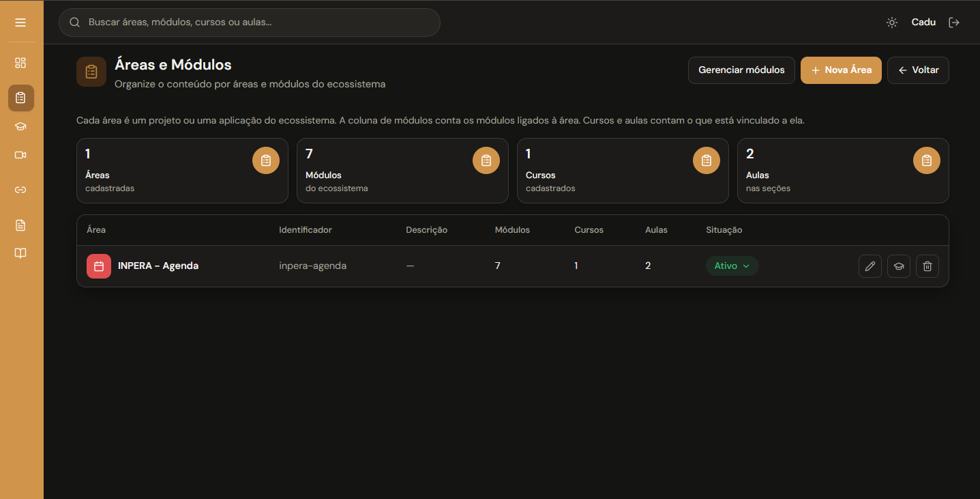Click the clipboard icon in Cursos card
Screen dimensions: 980x499
(707, 160)
